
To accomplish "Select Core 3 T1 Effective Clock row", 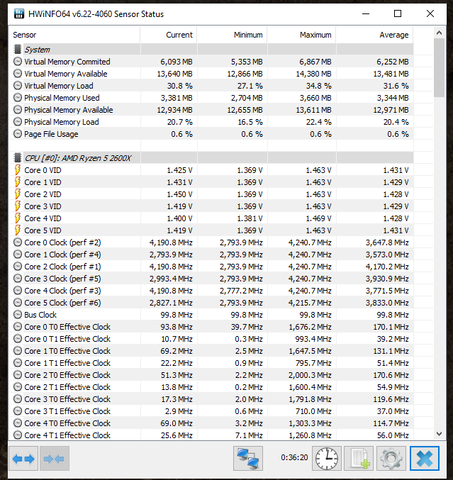I will tap(211, 411).
